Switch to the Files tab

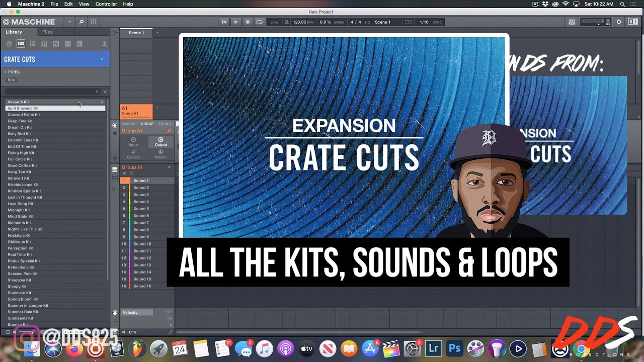tap(47, 32)
